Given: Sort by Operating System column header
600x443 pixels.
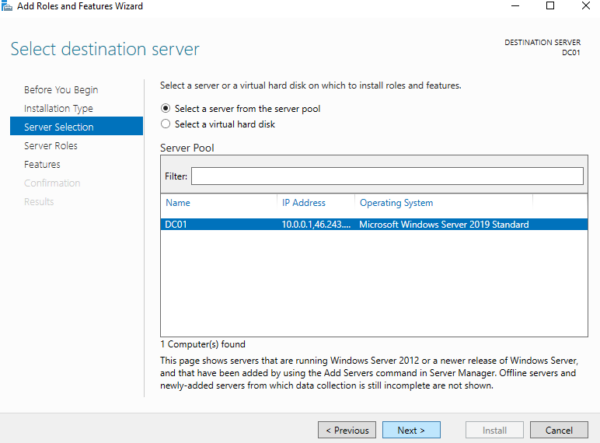Looking at the screenshot, I should coord(396,203).
